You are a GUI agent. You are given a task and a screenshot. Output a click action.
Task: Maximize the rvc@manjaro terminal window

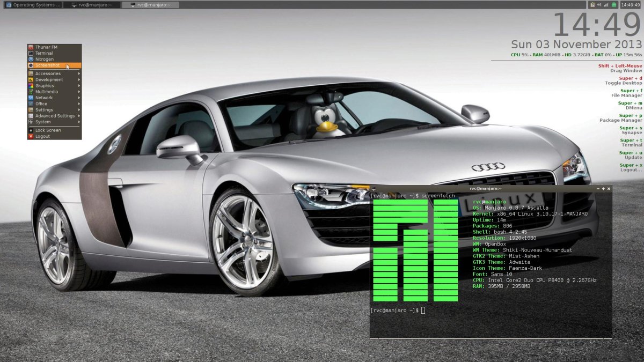[603, 189]
